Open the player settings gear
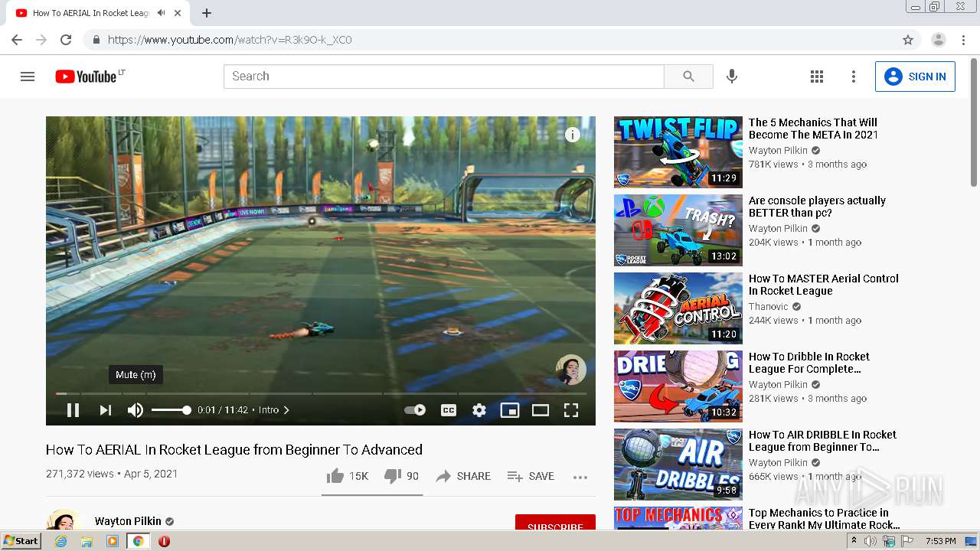980x551 pixels. pos(479,410)
